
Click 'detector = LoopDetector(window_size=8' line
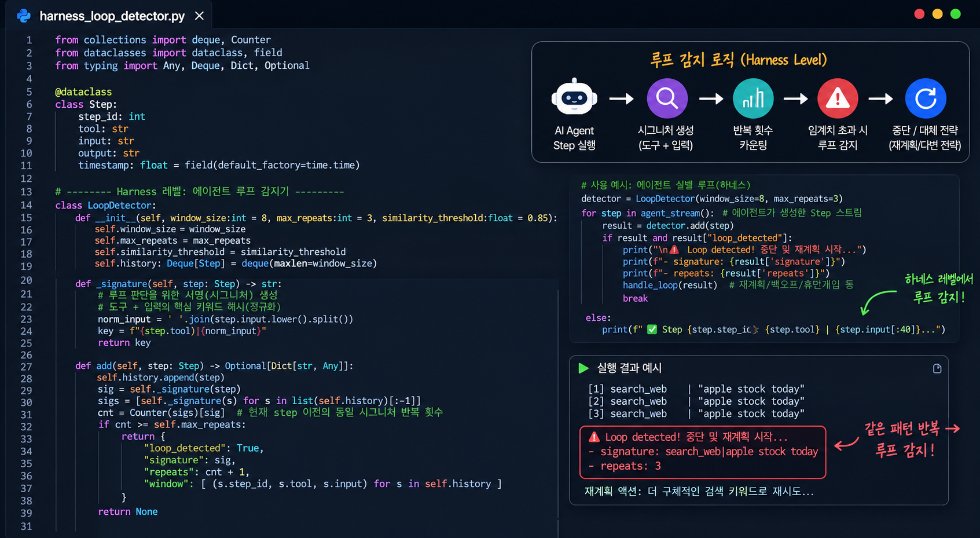pos(712,199)
